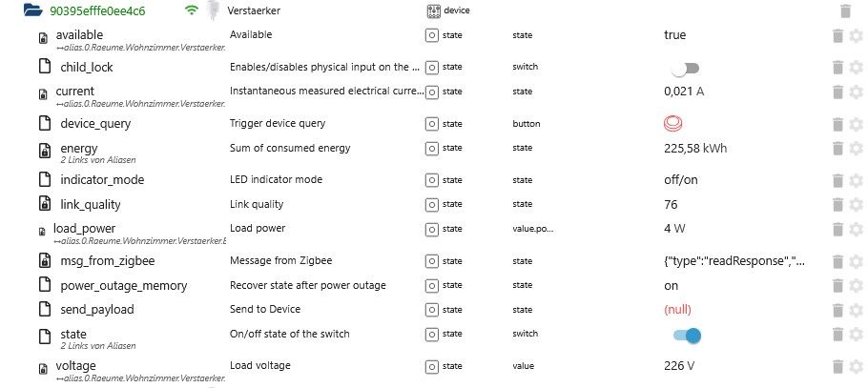Select the indicator_mode tree item
Viewport: 868px width, 388px height.
[x=102, y=180]
